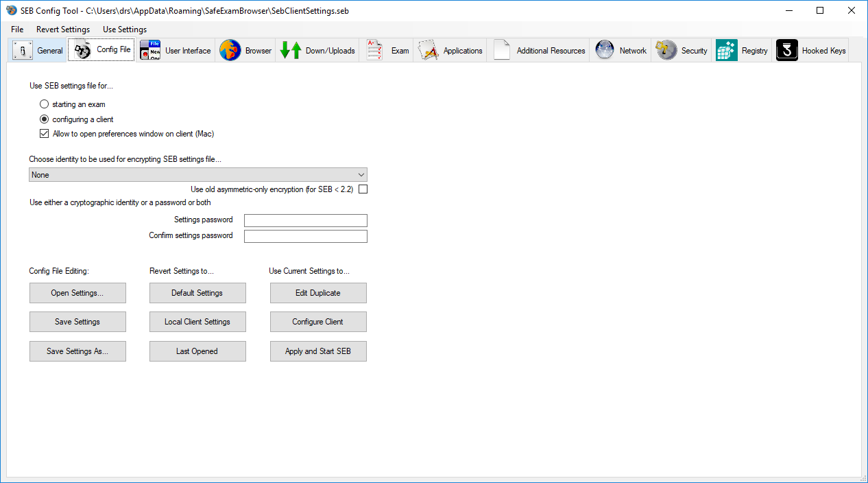Switch to the Down/Uploads tab

click(319, 51)
